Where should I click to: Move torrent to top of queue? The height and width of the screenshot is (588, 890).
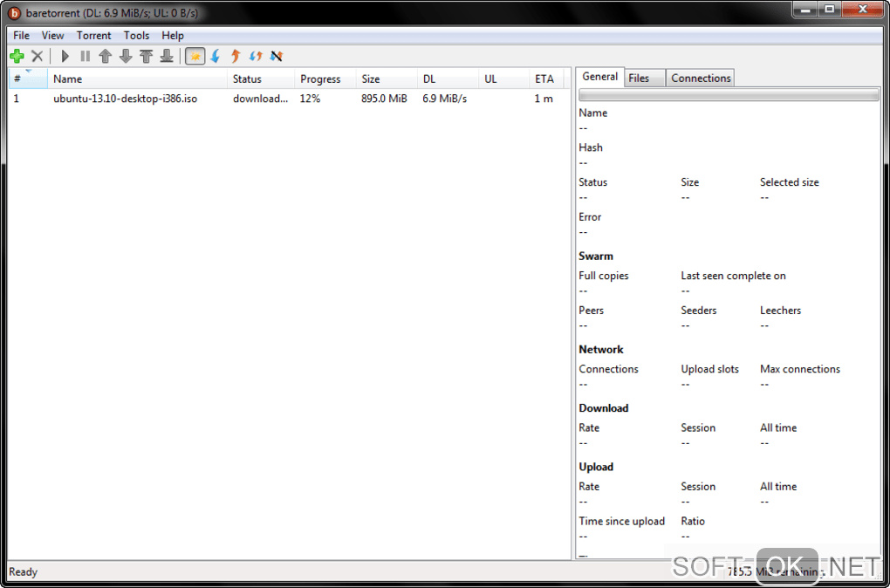pyautogui.click(x=146, y=56)
